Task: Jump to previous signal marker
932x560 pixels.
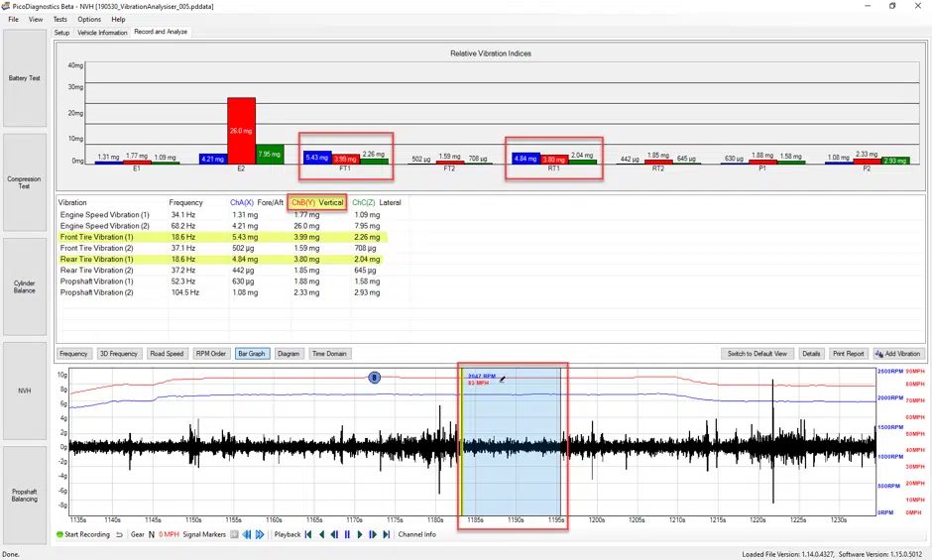Action: pyautogui.click(x=247, y=534)
